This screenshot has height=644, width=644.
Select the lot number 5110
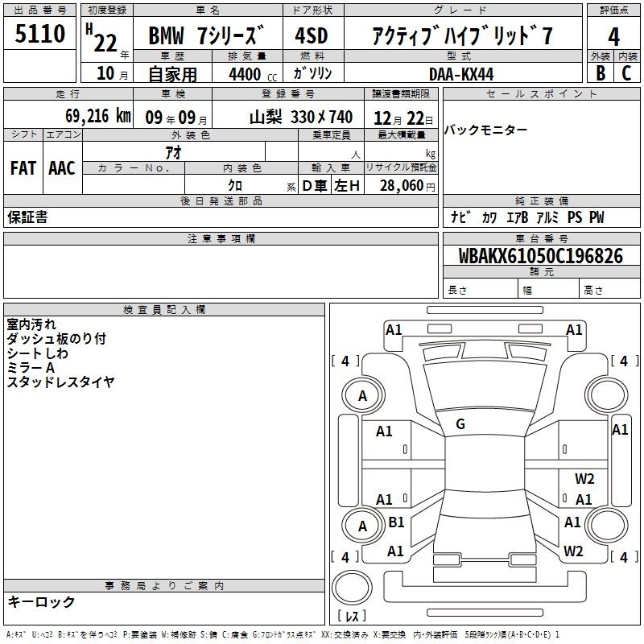click(40, 35)
